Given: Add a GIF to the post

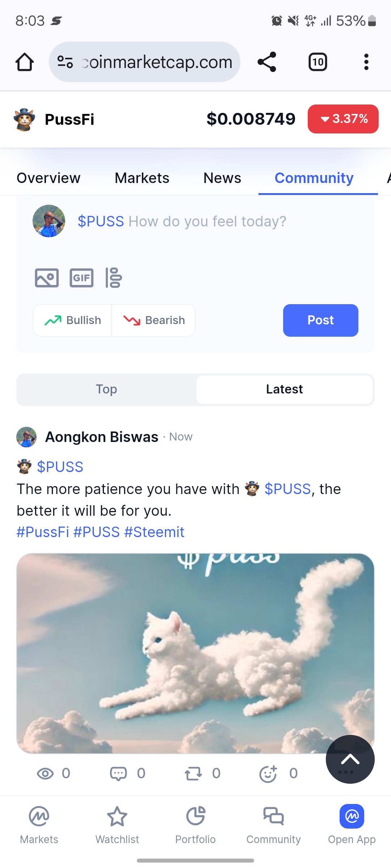Looking at the screenshot, I should point(81,278).
